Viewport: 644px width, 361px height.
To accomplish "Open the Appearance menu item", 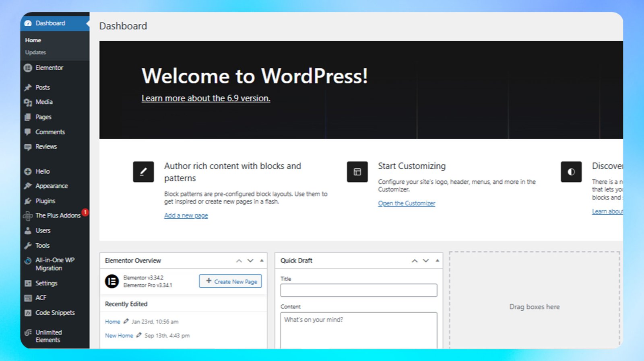I will click(x=52, y=186).
